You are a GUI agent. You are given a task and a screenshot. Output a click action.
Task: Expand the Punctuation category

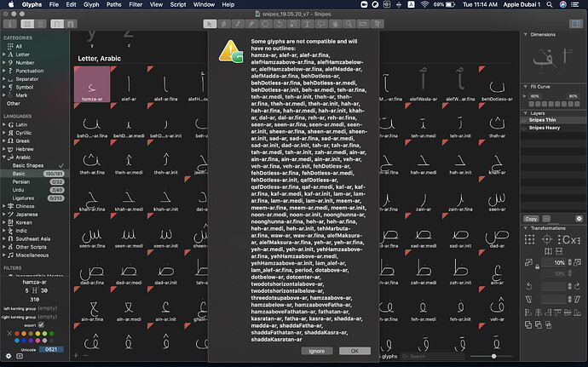(x=4, y=71)
